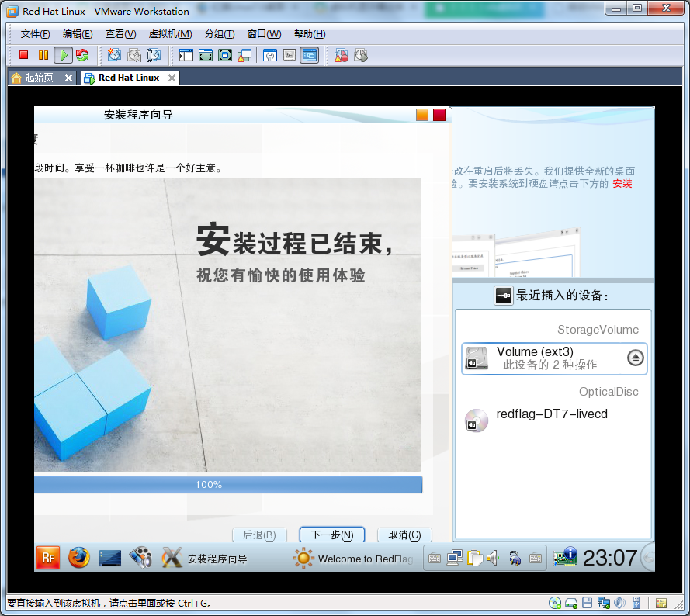Close the 起始页 tab

click(68, 78)
